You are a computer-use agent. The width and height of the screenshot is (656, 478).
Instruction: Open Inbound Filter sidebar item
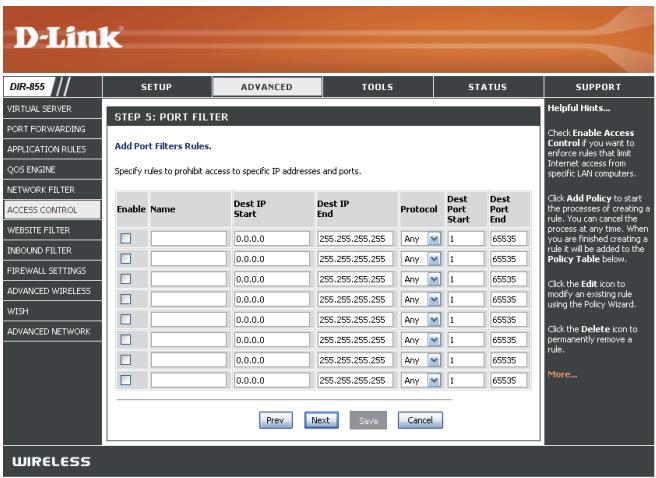click(x=52, y=251)
